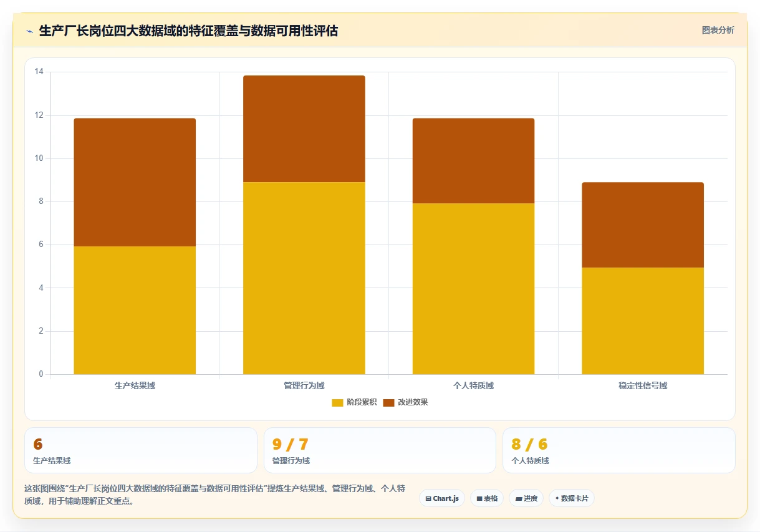Click the 生产结果域 card showing 6
Screen dimensions: 760x532
pos(141,450)
